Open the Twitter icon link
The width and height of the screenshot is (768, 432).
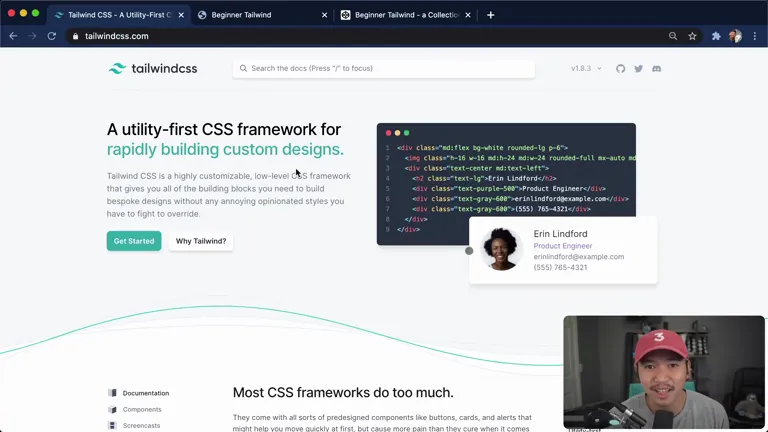[x=639, y=69]
